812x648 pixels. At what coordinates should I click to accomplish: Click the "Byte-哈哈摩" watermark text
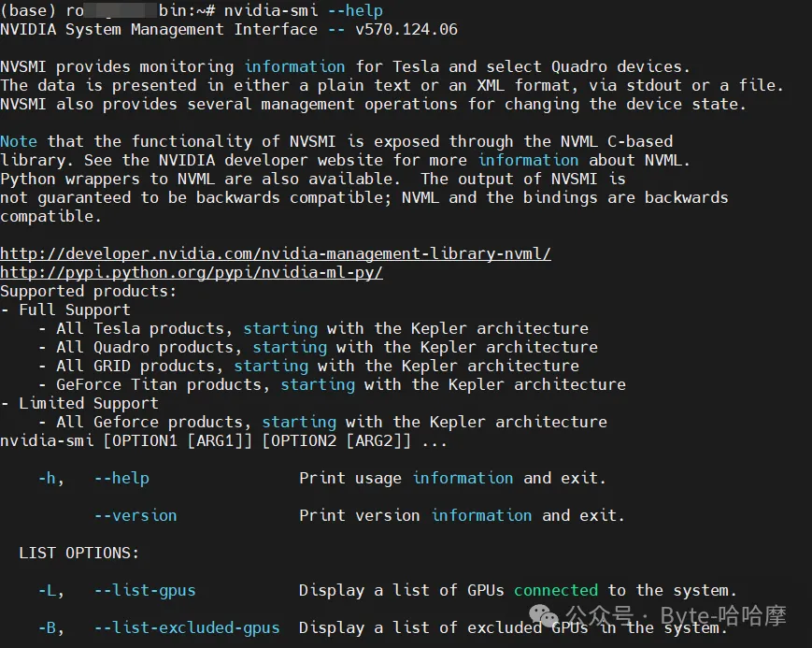click(x=723, y=615)
